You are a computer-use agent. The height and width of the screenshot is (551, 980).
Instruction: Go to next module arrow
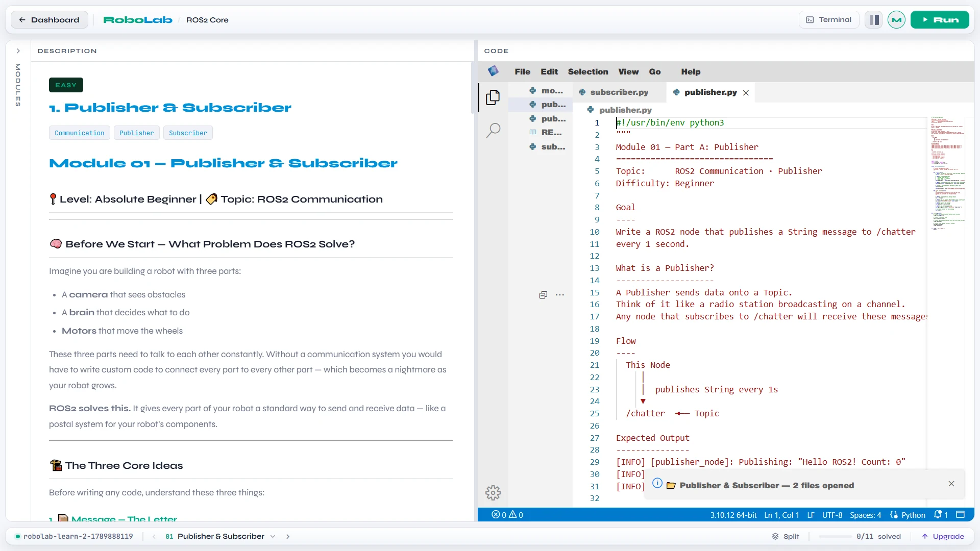pos(288,537)
